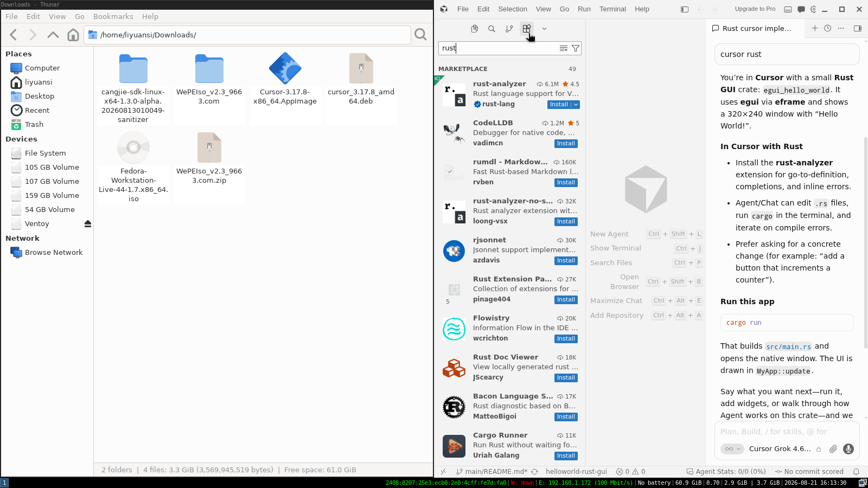Go back in Thunar
This screenshot has width=868, height=488.
point(14,35)
